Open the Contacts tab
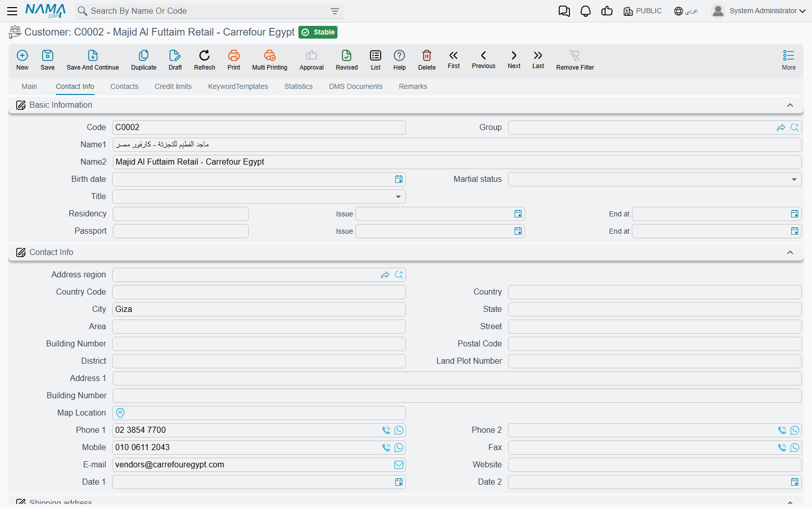The height and width of the screenshot is (508, 812). click(x=124, y=86)
